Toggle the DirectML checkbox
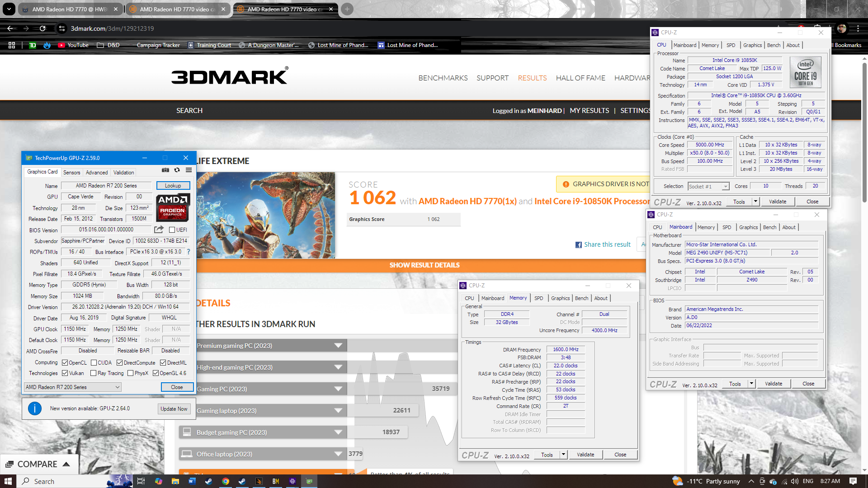The image size is (868, 488). (163, 363)
